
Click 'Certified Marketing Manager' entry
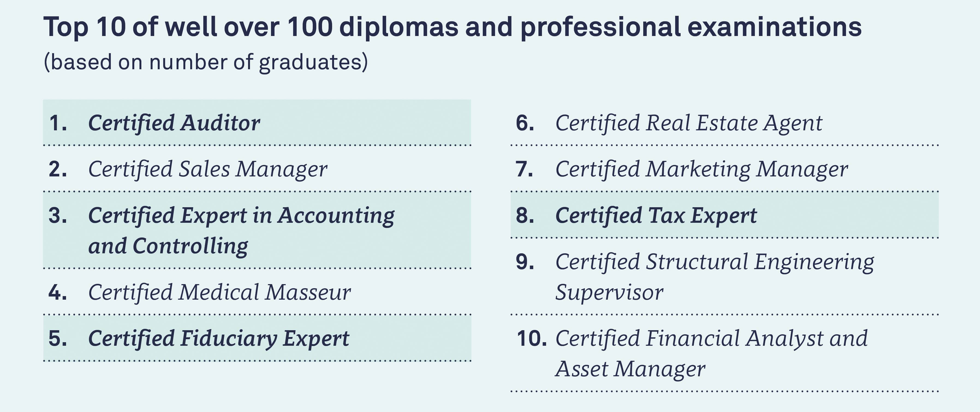coord(724,169)
